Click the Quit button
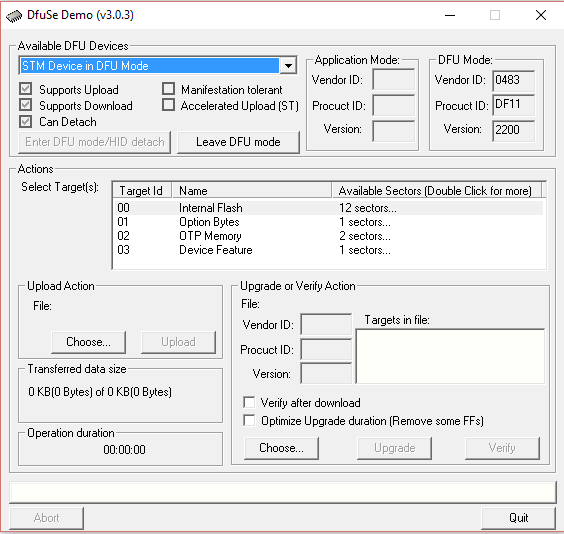 coord(518,518)
